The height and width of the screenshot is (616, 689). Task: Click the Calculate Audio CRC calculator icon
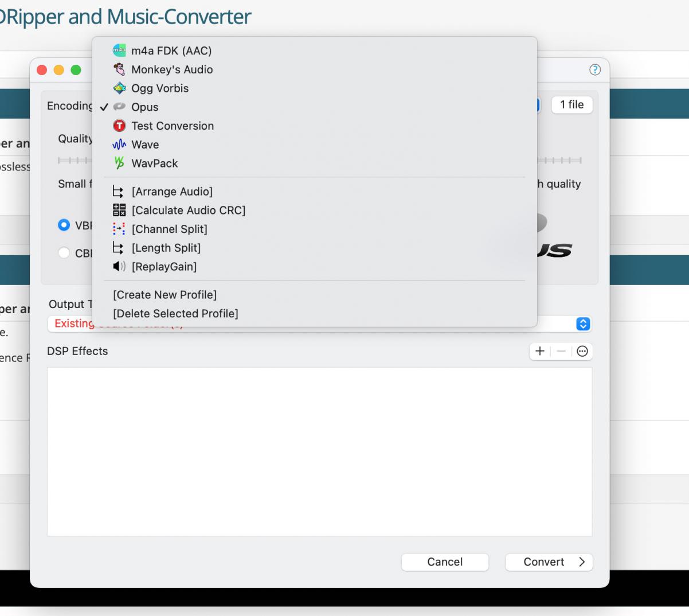119,210
